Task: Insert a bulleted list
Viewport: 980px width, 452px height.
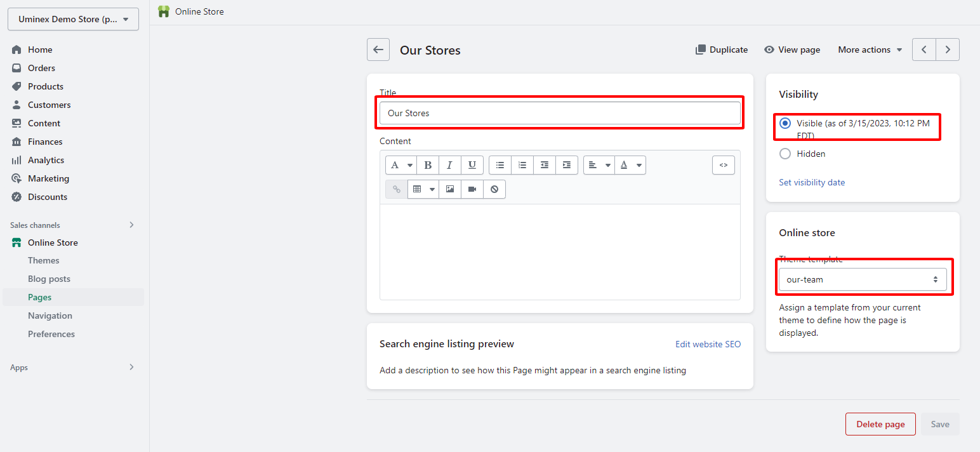Action: pyautogui.click(x=500, y=165)
